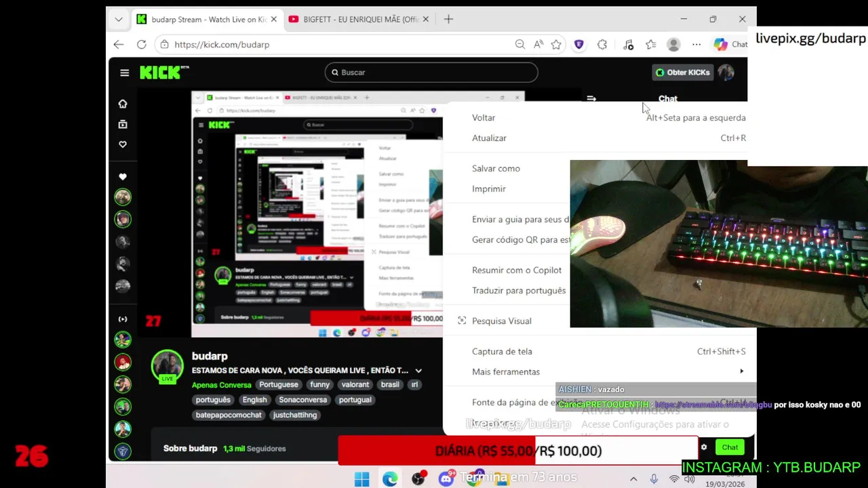The width and height of the screenshot is (868, 488).
Task: Collapse the chat with arrow-lines icon
Action: [591, 98]
